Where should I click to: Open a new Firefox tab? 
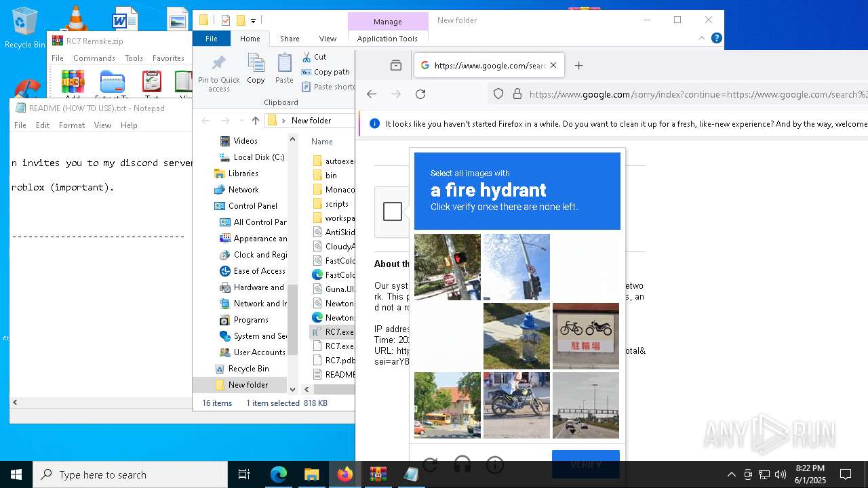tap(578, 66)
